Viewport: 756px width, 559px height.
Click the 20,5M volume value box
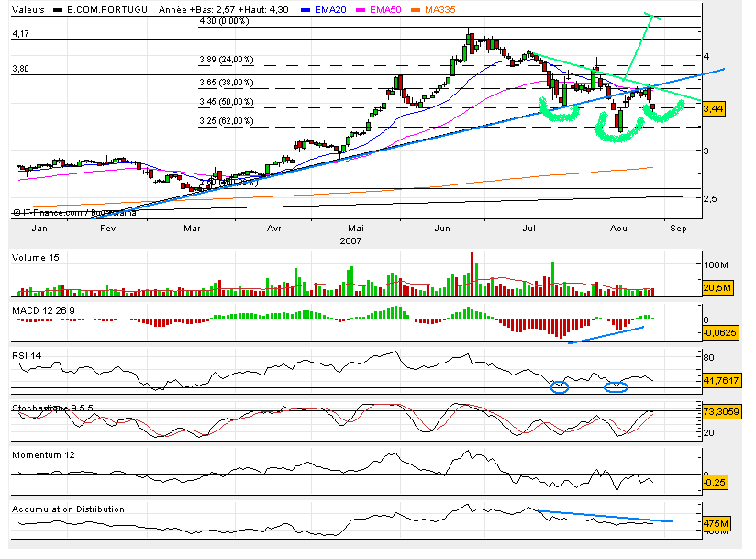coord(717,288)
